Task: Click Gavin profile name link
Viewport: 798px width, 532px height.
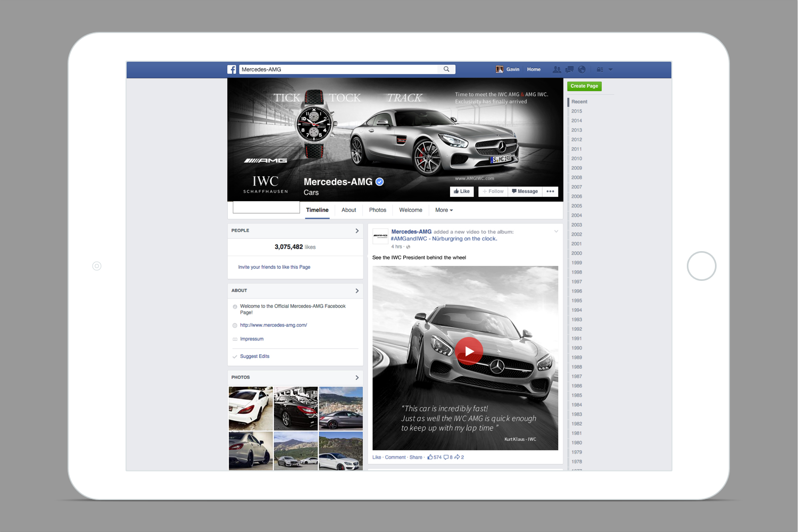Action: (513, 70)
